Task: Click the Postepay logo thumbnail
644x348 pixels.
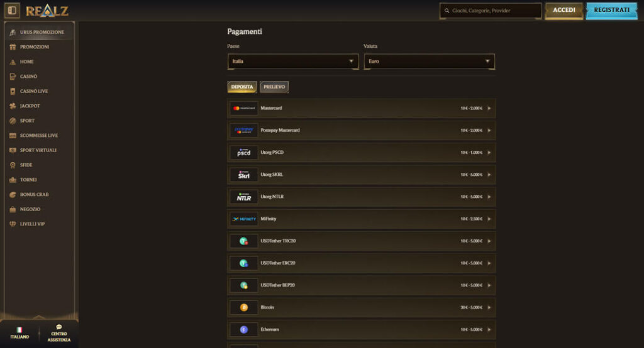Action: point(244,131)
